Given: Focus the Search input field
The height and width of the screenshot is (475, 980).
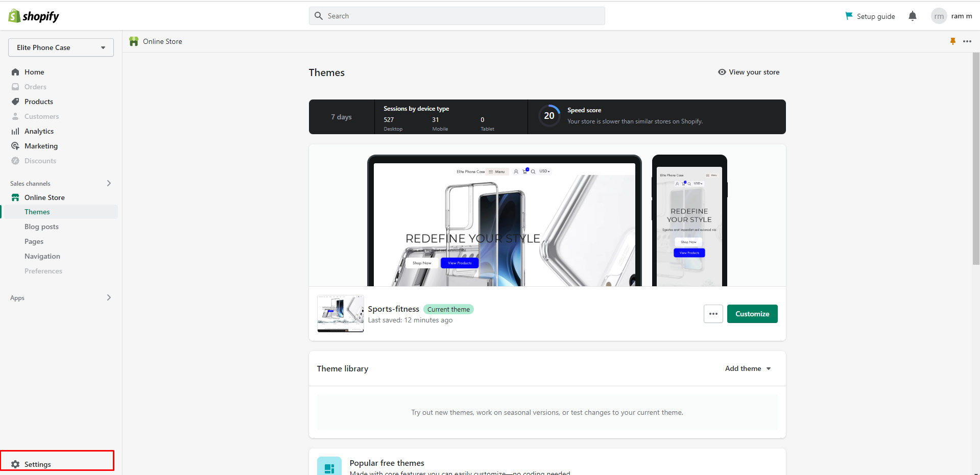Looking at the screenshot, I should 457,16.
